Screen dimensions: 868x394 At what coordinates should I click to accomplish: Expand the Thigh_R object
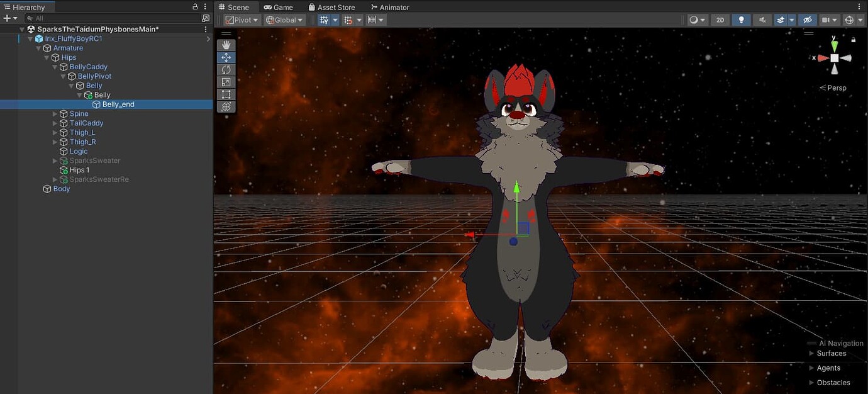tap(55, 142)
